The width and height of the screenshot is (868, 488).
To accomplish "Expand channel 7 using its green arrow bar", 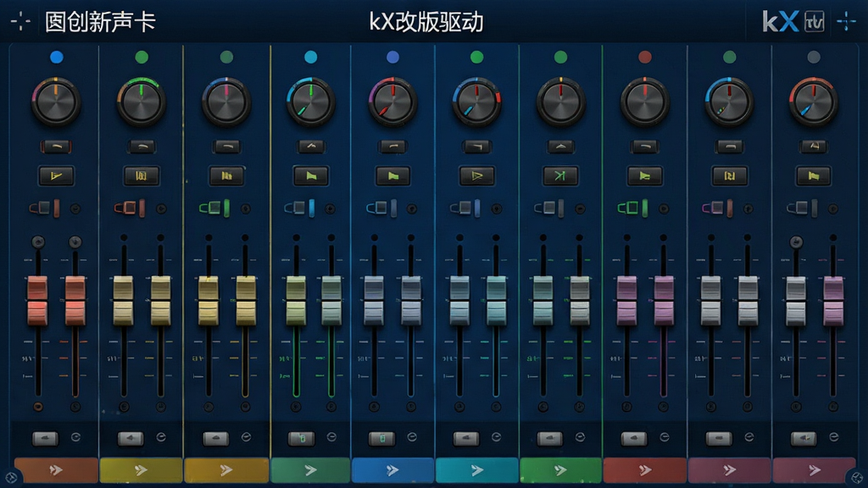I will 560,470.
